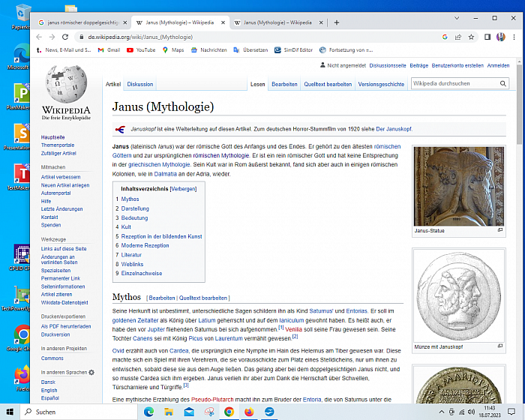Go back with the browser back arrow

pos(39,37)
